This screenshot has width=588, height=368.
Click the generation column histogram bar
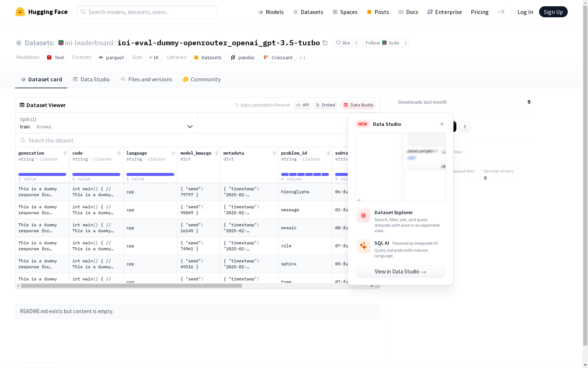[x=42, y=174]
